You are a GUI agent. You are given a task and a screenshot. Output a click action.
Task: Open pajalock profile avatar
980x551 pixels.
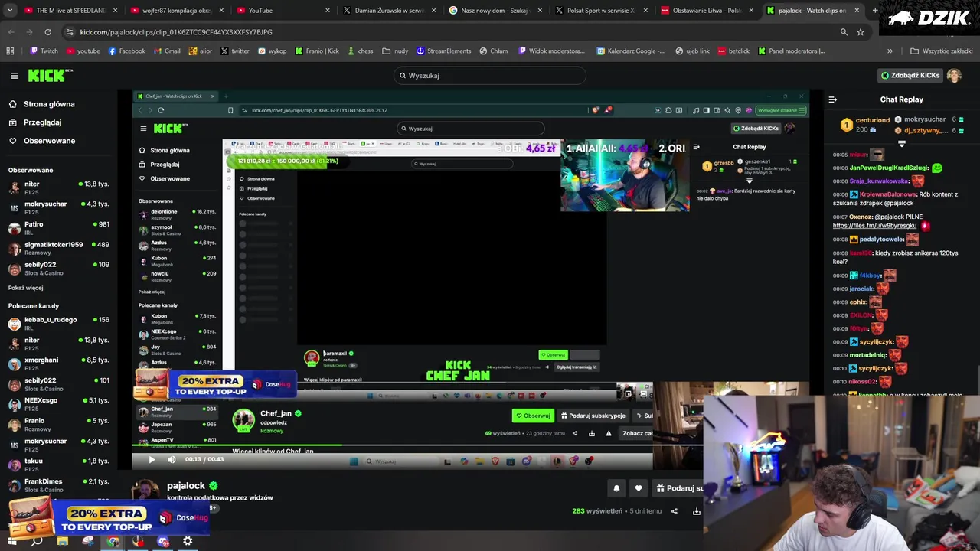click(x=146, y=490)
